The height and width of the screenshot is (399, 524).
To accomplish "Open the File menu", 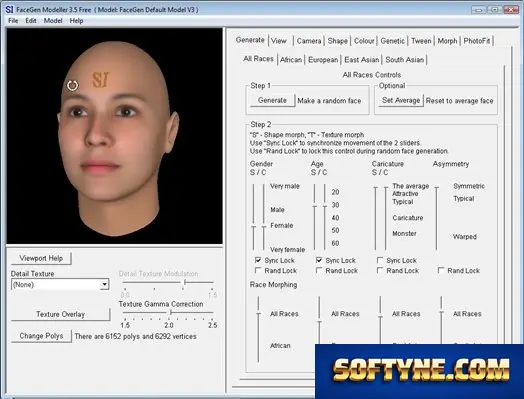I will [x=13, y=21].
